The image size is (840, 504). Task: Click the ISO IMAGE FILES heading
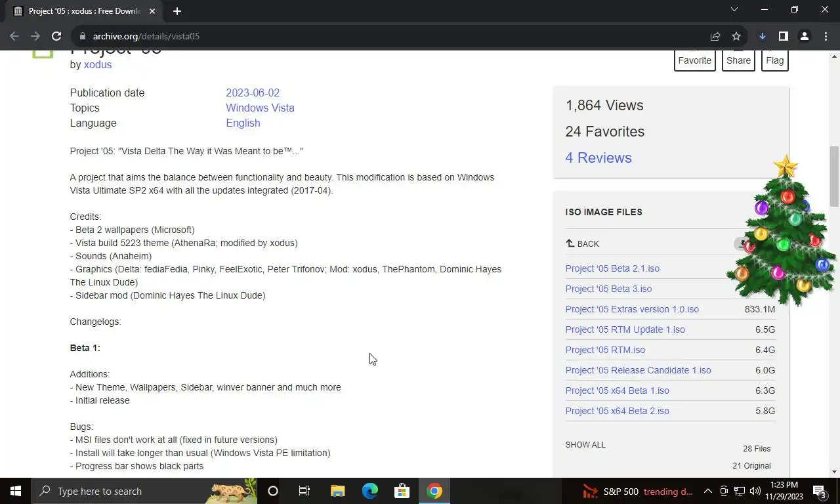tap(604, 212)
